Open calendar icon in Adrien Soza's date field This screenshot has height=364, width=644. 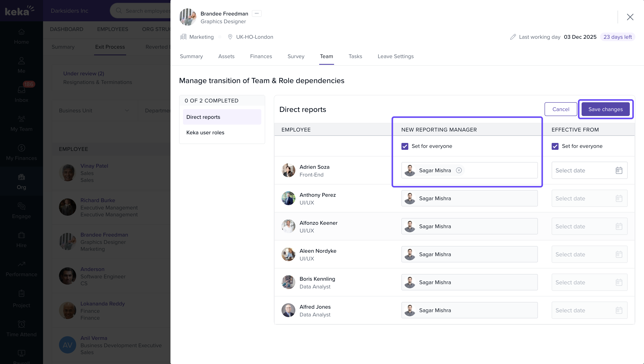(x=619, y=170)
